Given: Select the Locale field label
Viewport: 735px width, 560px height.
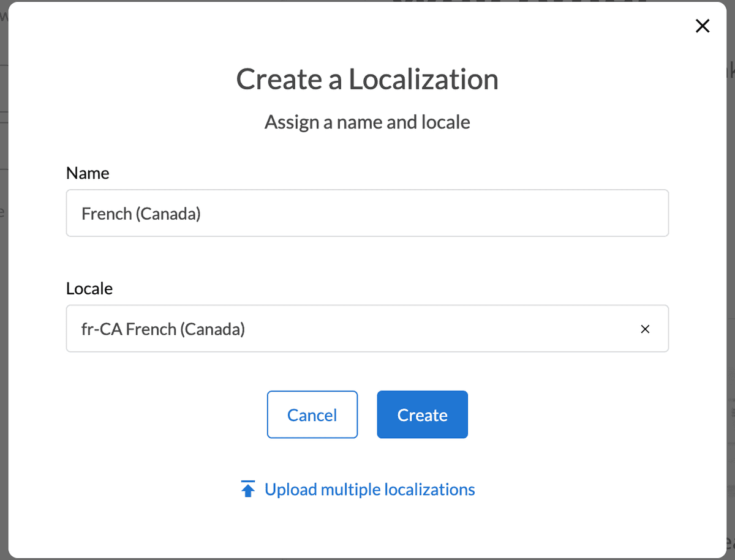Looking at the screenshot, I should 89,289.
